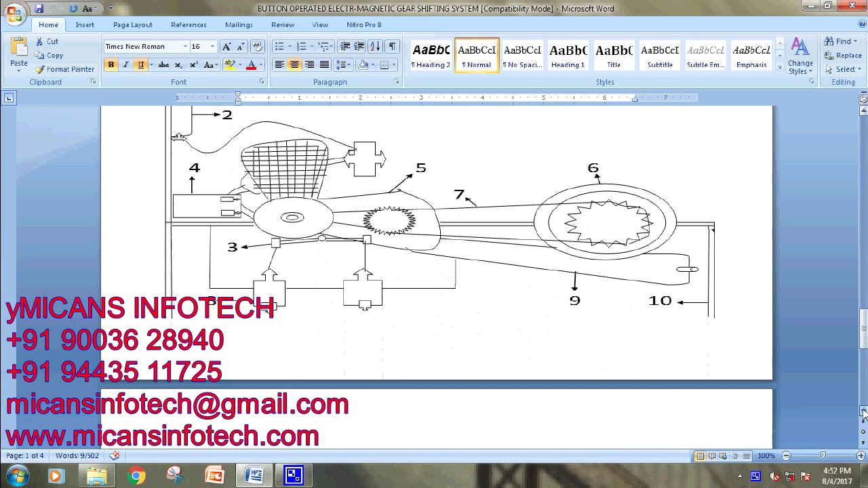Toggle bold formatting
The image size is (868, 488).
tap(111, 65)
